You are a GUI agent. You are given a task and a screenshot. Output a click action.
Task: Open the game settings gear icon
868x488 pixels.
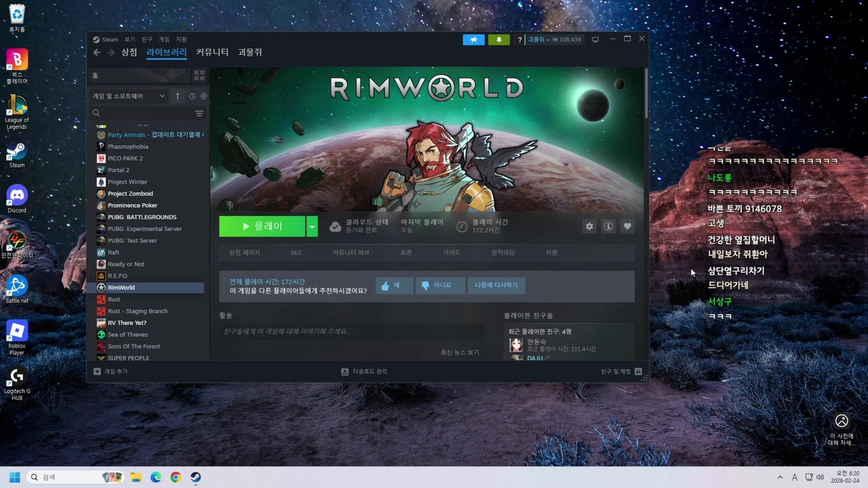[x=589, y=226]
